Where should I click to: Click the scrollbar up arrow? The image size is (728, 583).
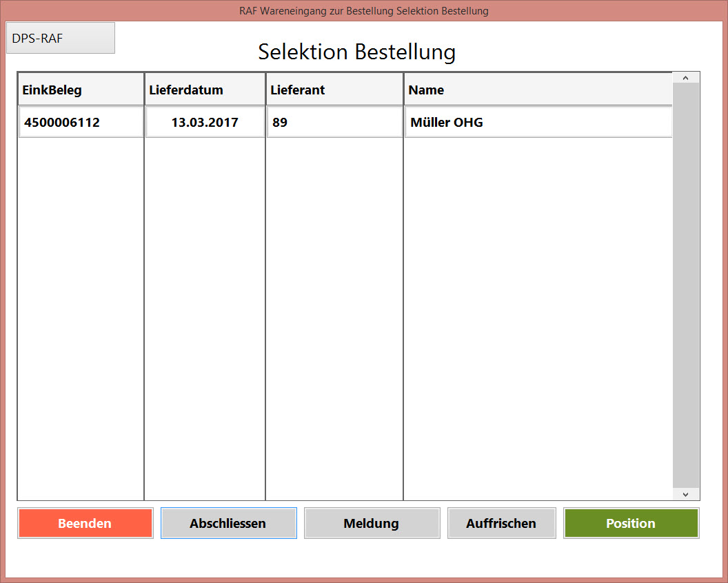tap(685, 78)
